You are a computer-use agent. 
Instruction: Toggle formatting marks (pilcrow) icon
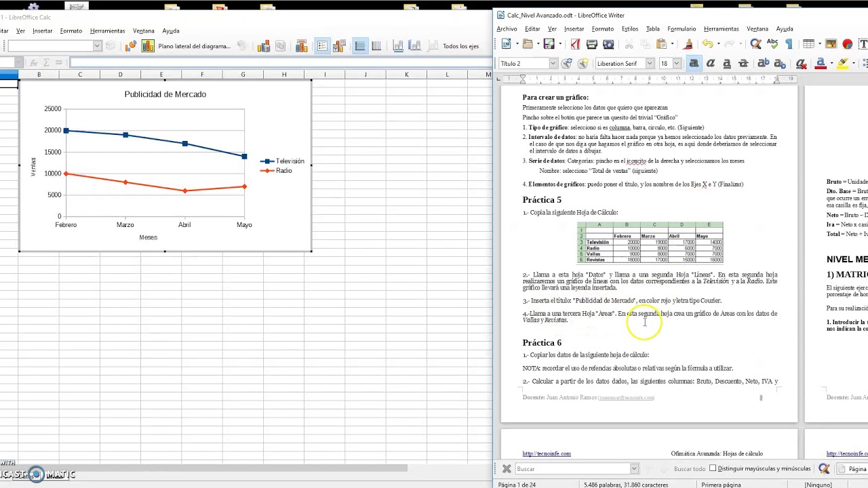(789, 44)
